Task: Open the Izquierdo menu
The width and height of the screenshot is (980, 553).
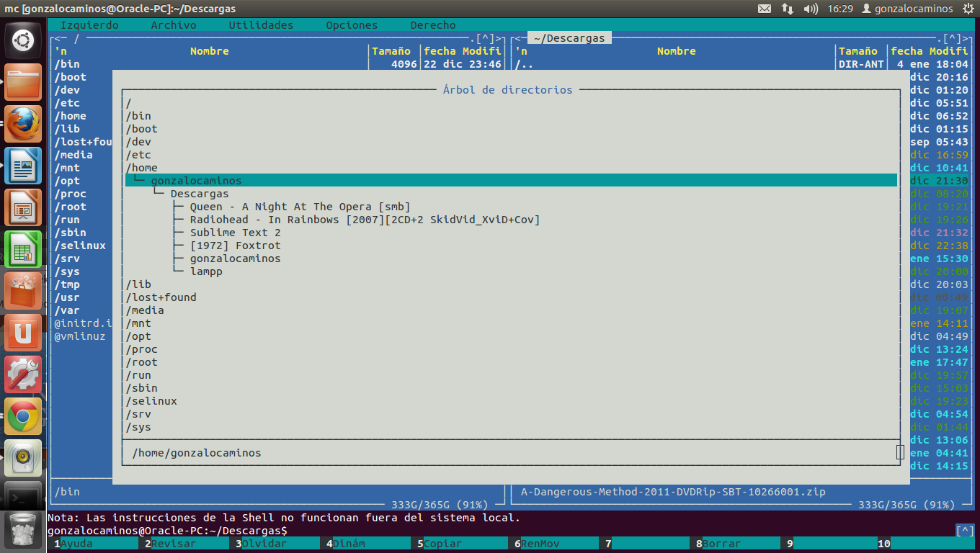Action: click(x=89, y=25)
